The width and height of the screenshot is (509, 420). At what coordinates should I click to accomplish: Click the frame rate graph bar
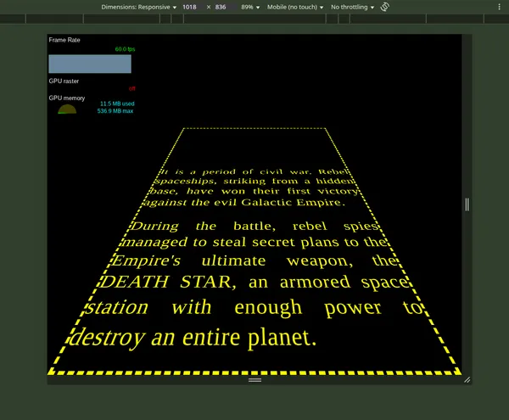coord(90,64)
